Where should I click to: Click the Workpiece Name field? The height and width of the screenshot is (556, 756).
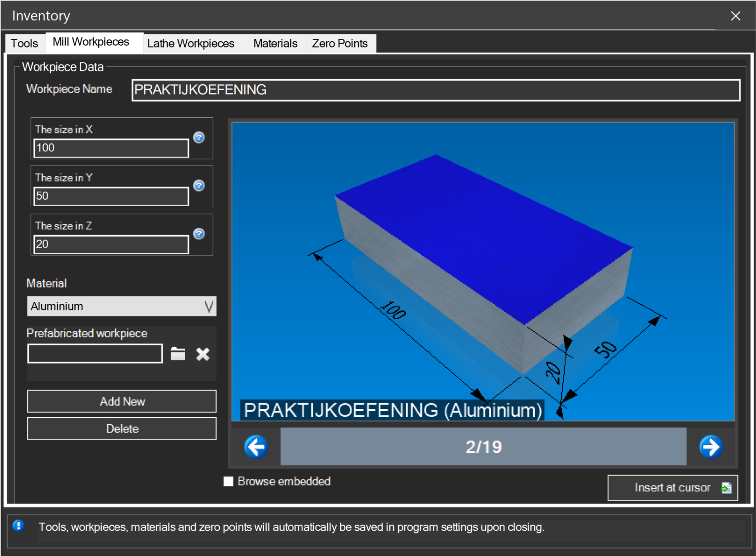[x=436, y=90]
